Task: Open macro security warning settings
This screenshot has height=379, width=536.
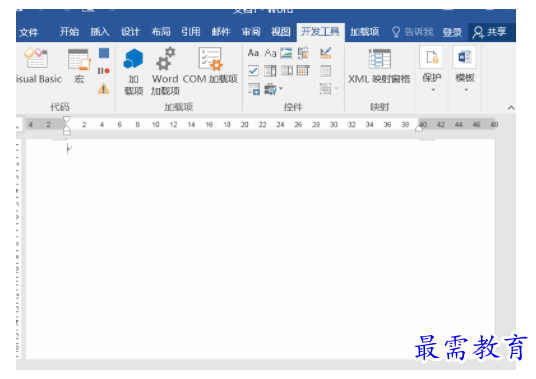Action: click(x=104, y=89)
